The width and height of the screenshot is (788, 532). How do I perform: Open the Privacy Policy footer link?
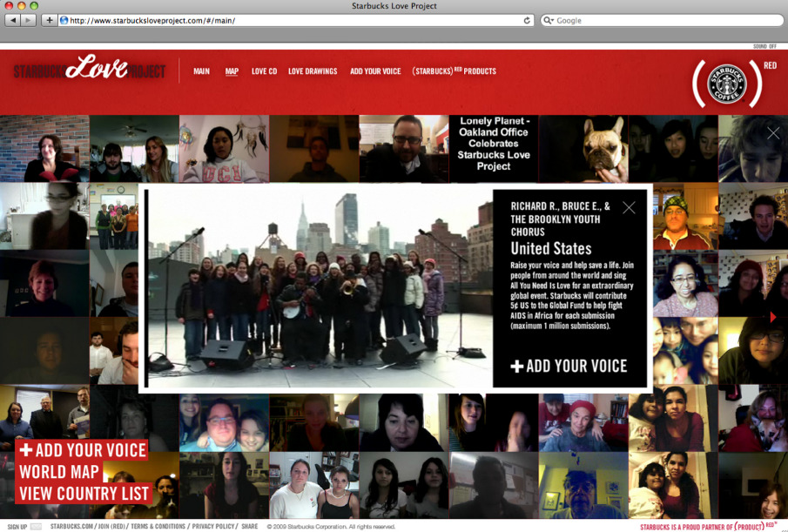(213, 527)
